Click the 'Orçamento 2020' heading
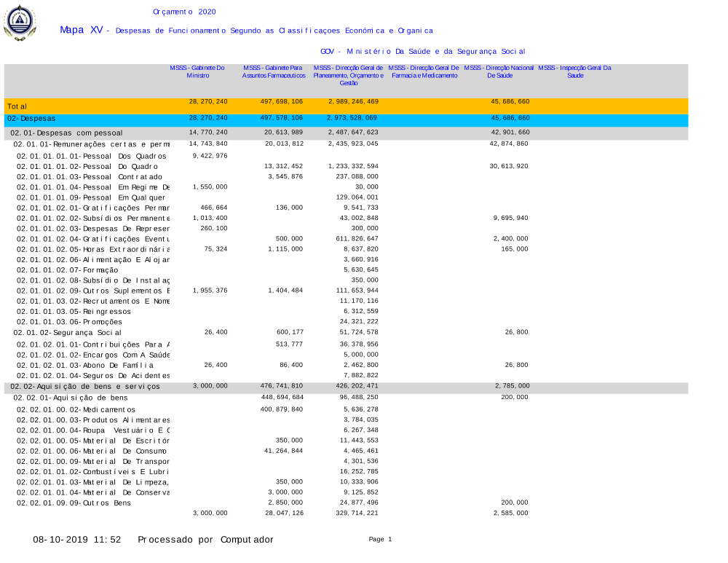Screen dimensions: 728x563 coord(184,12)
